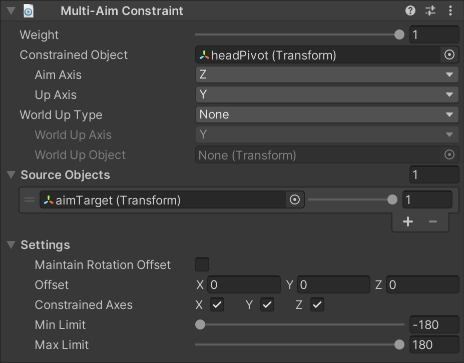Click the Weight value field

tap(434, 35)
